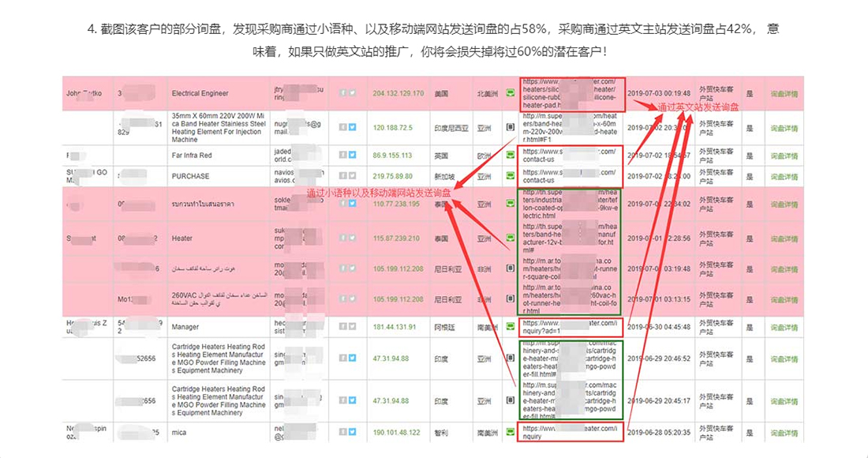Click the IP address 110.77.238.195
The width and height of the screenshot is (868, 458).
(x=398, y=204)
